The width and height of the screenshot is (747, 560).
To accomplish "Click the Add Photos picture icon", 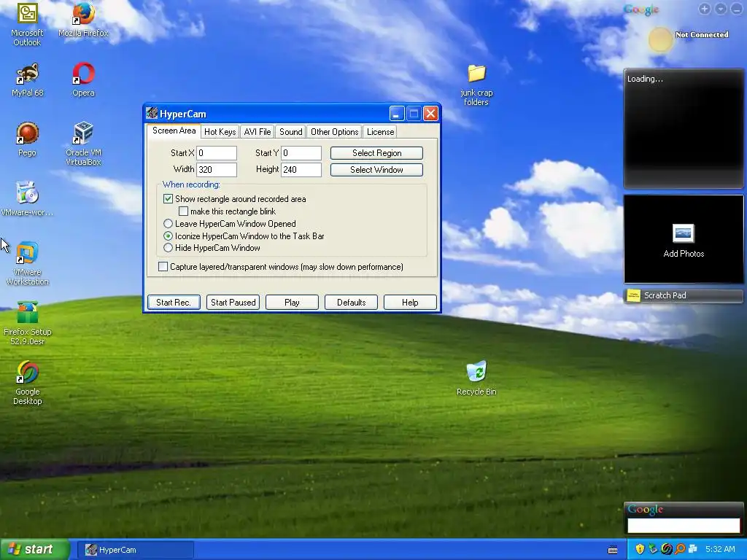I will click(683, 233).
